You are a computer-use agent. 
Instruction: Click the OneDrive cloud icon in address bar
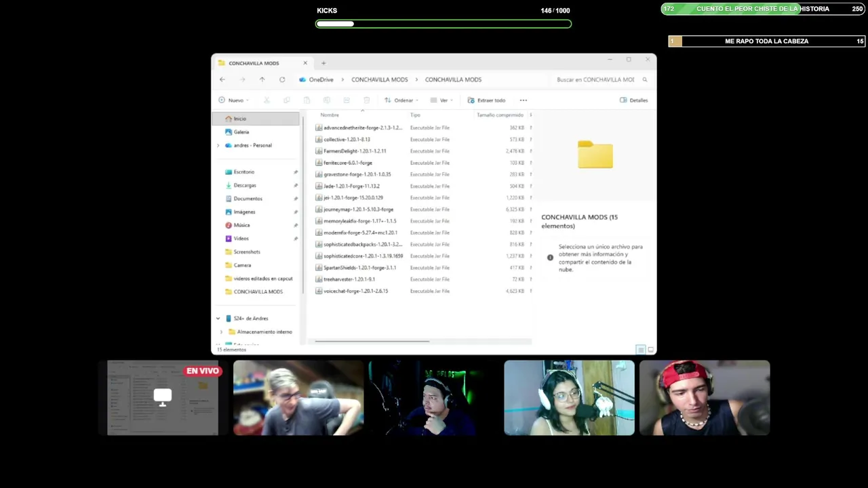tap(302, 79)
